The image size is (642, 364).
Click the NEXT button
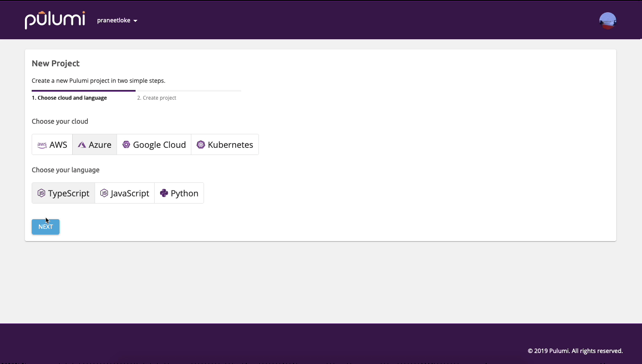(x=45, y=227)
